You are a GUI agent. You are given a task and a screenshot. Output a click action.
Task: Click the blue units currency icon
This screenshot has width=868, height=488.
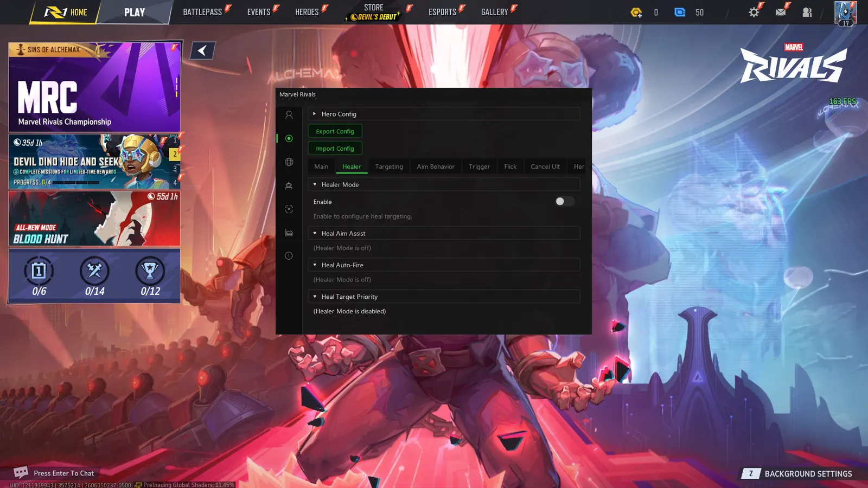pyautogui.click(x=680, y=12)
